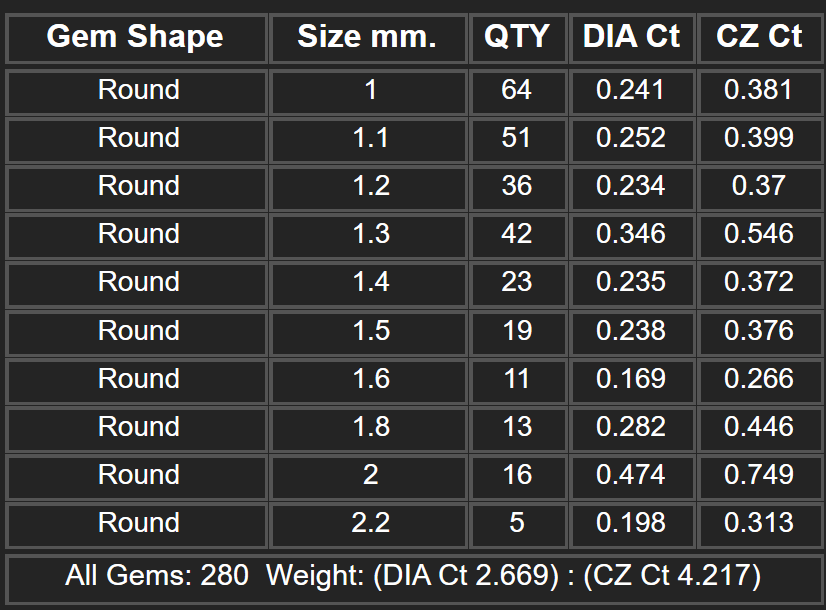Screen dimensions: 826x610
Task: Select CZ Ct value 0.749
Action: 761,477
